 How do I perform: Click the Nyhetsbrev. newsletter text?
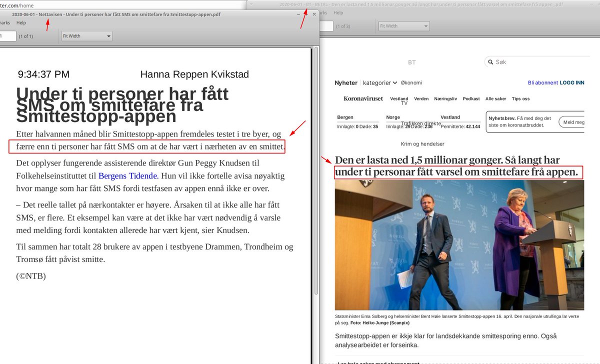pyautogui.click(x=520, y=121)
